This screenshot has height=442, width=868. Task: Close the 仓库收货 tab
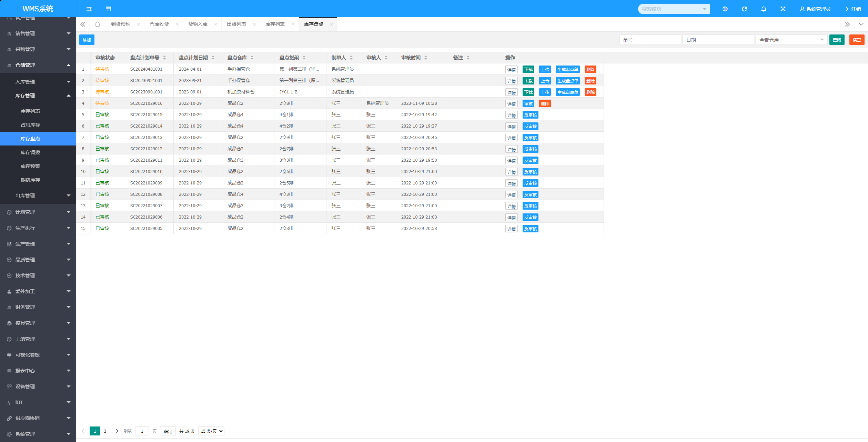(177, 24)
